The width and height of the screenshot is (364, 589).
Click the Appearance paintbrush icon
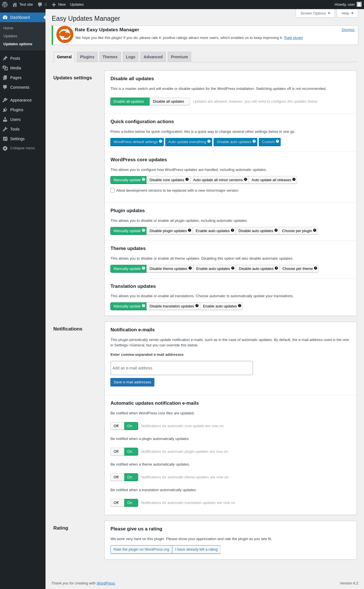[x=5, y=100]
